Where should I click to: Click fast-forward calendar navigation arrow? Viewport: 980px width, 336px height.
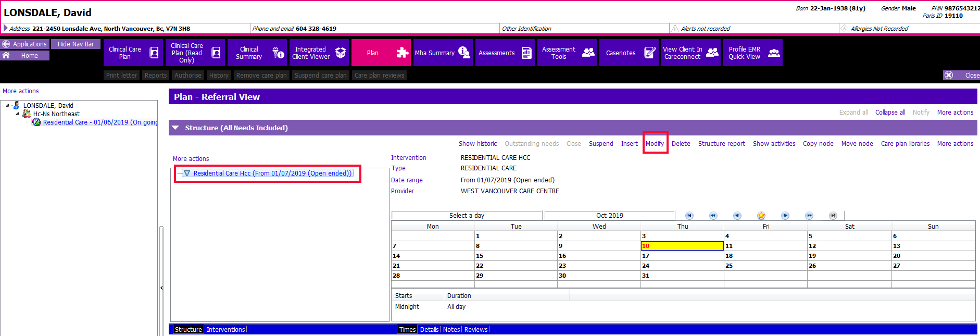click(x=809, y=216)
